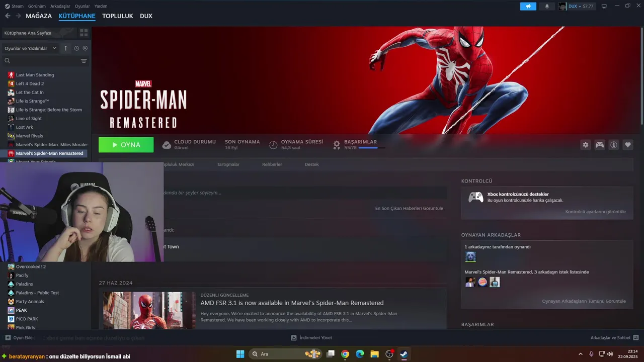Switch to Big Picture mode via monitor icon
Image resolution: width=644 pixels, height=362 pixels.
click(x=604, y=6)
